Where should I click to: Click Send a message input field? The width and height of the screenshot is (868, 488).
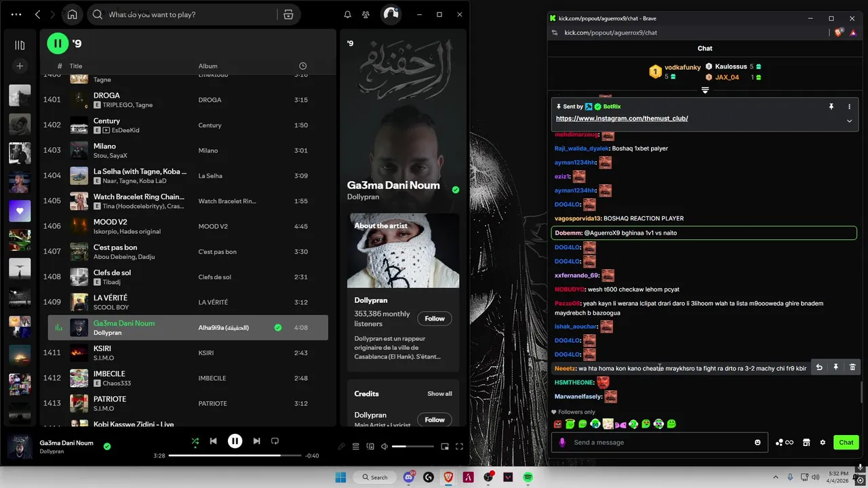click(x=660, y=443)
